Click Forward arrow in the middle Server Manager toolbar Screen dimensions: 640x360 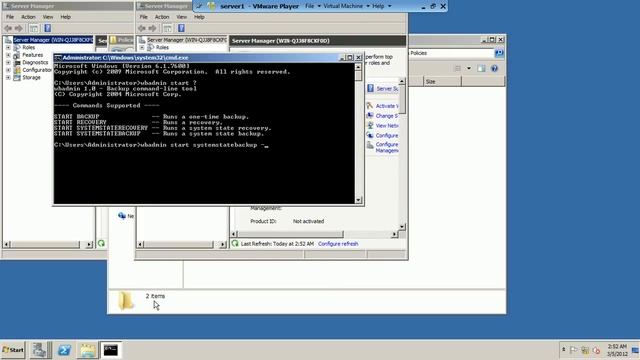pos(153,28)
